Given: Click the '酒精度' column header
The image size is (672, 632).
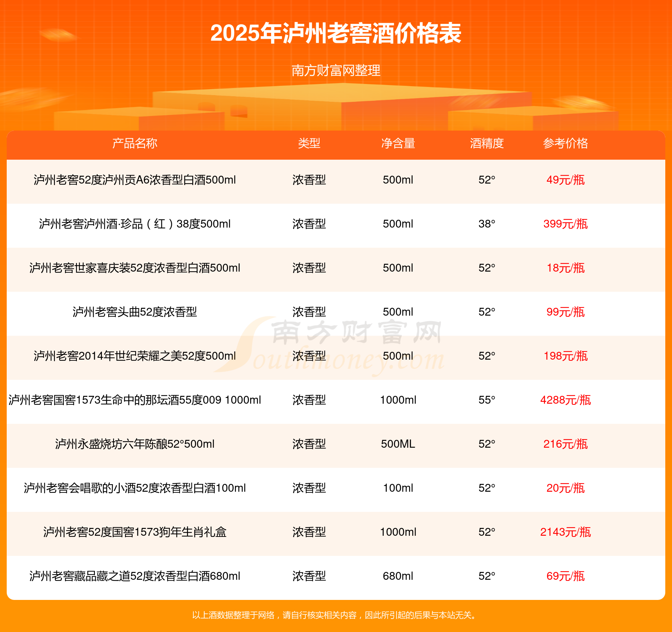Looking at the screenshot, I should (487, 143).
